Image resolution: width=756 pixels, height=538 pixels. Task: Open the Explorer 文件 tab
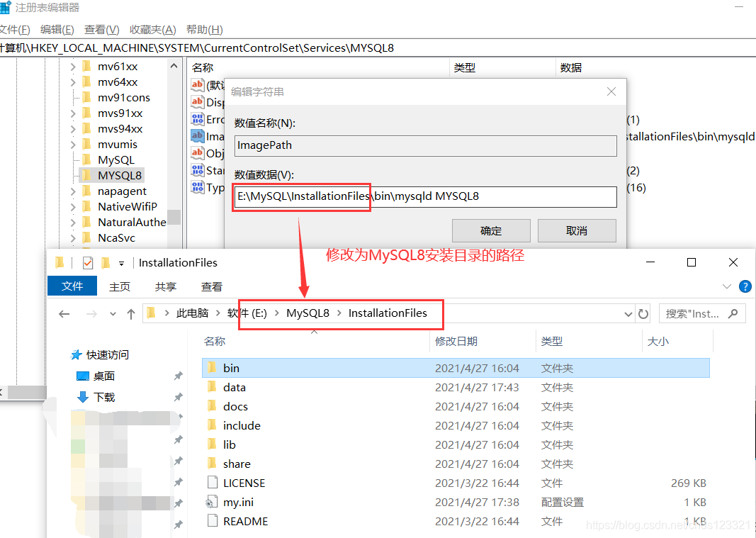coord(72,286)
